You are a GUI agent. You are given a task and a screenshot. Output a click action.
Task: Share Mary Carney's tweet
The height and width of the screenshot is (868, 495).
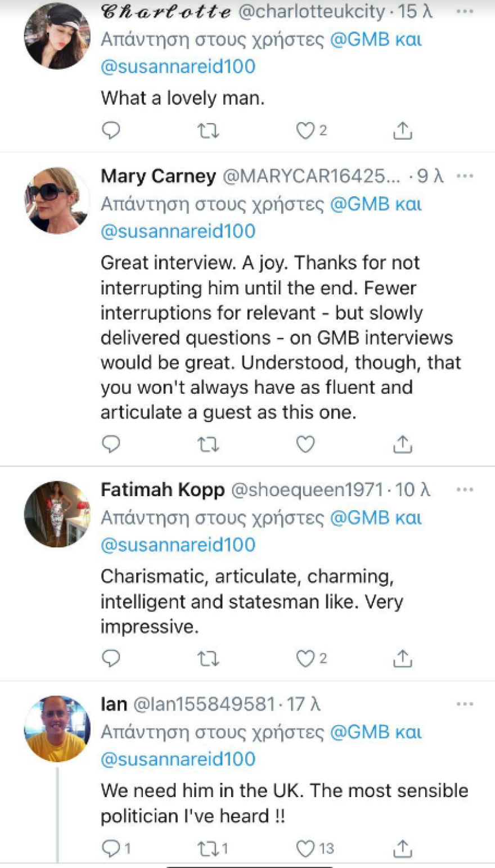[x=402, y=445]
